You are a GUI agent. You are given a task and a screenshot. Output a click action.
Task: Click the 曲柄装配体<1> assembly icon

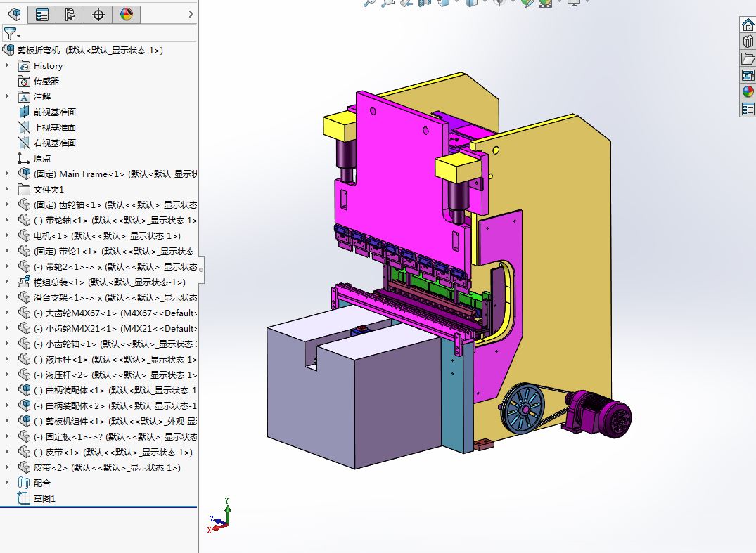(24, 390)
